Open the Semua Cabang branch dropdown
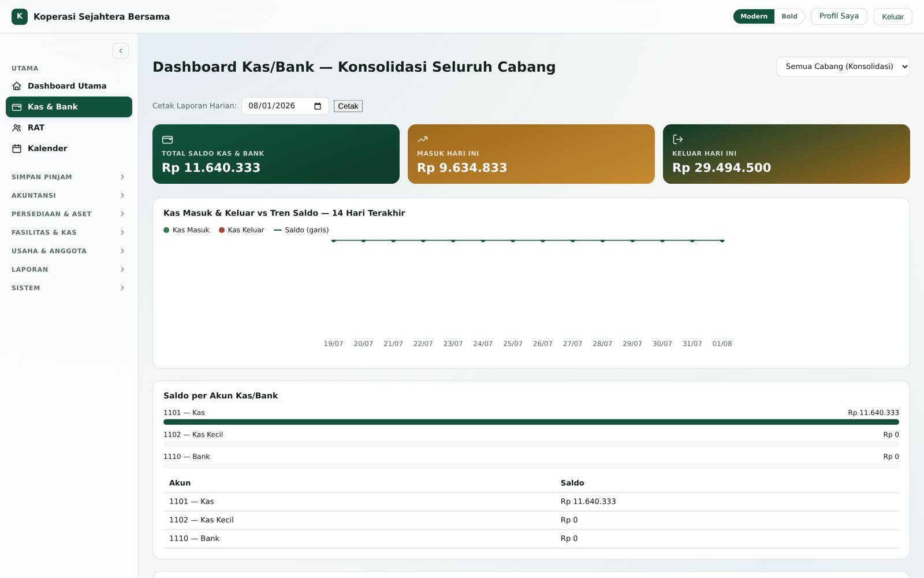 [843, 66]
